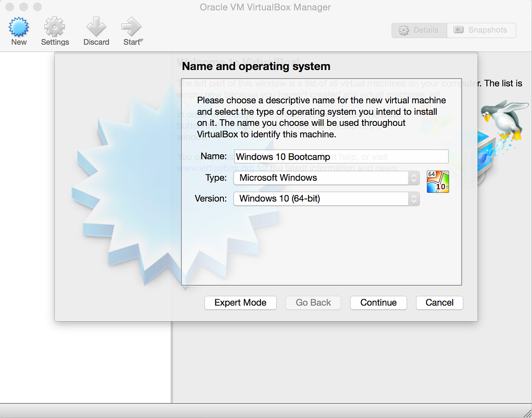The height and width of the screenshot is (418, 532).
Task: Click the New virtual machine icon
Action: tap(19, 28)
